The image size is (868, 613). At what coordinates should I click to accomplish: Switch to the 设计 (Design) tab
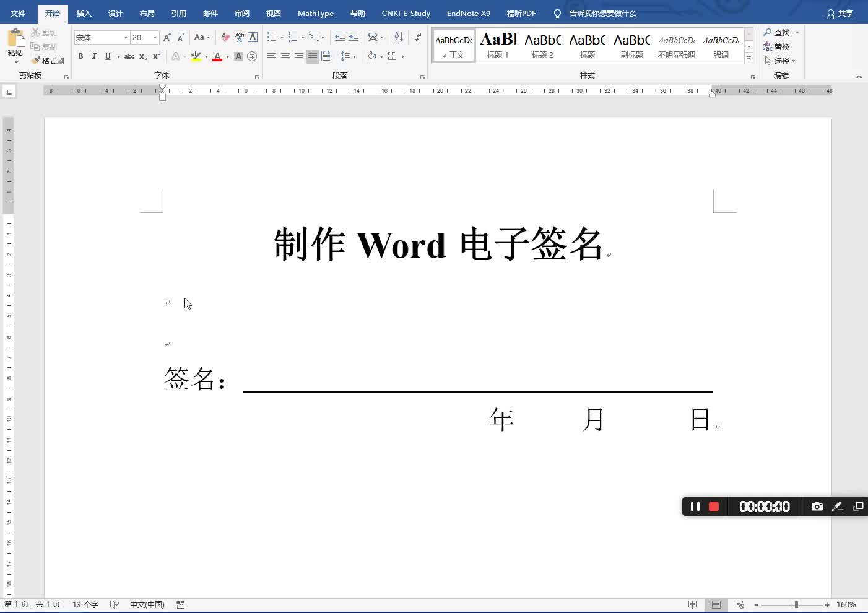pos(115,13)
